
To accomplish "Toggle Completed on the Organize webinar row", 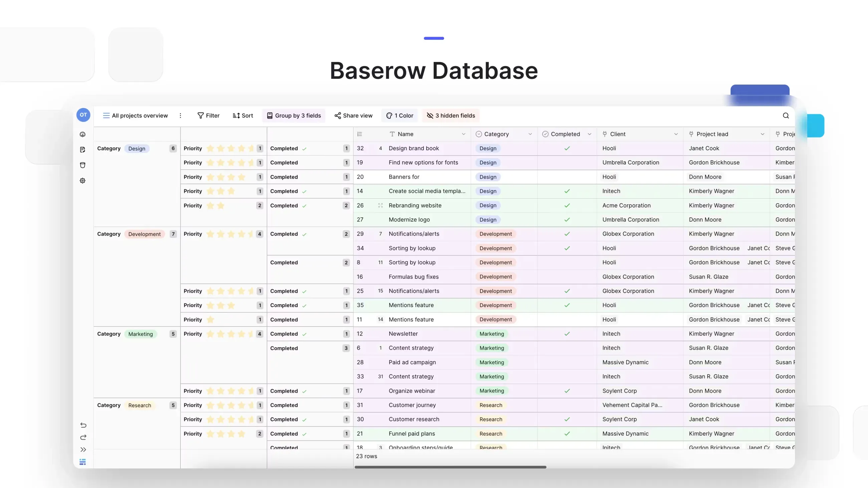I will coord(567,391).
